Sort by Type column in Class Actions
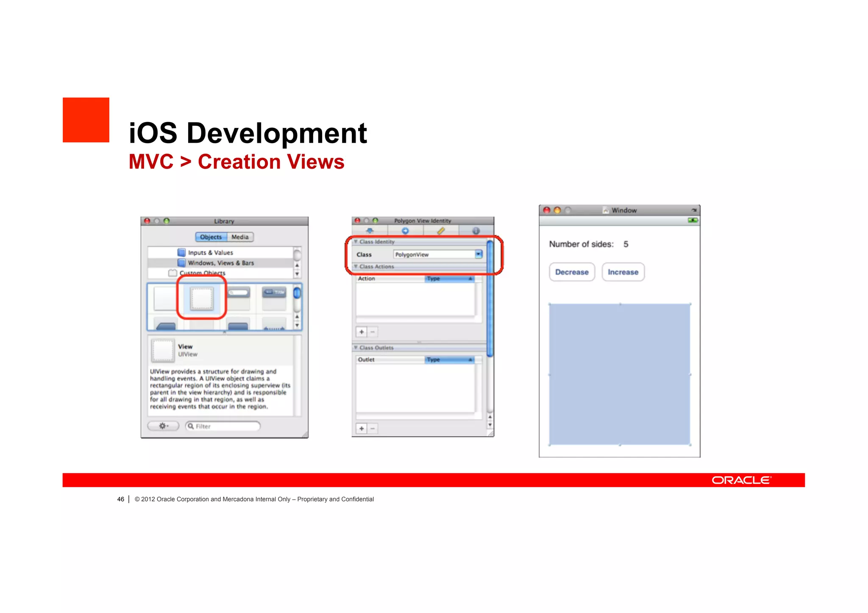 coord(450,278)
